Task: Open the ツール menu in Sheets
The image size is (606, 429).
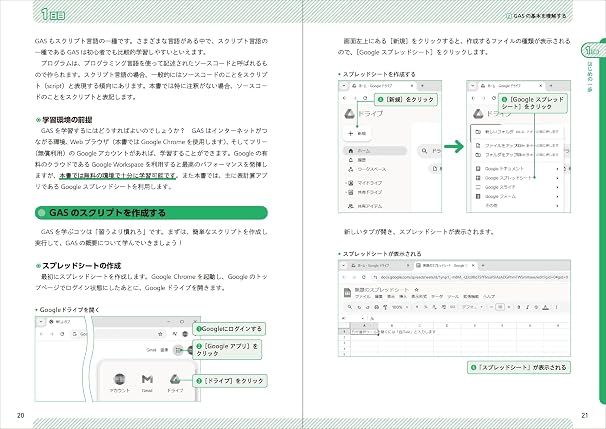Action: coord(453,296)
